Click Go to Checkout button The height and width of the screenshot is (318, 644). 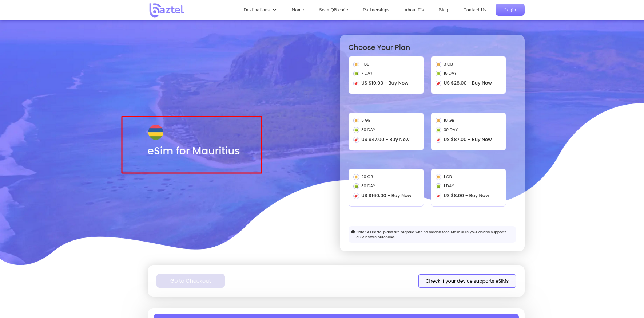click(190, 281)
